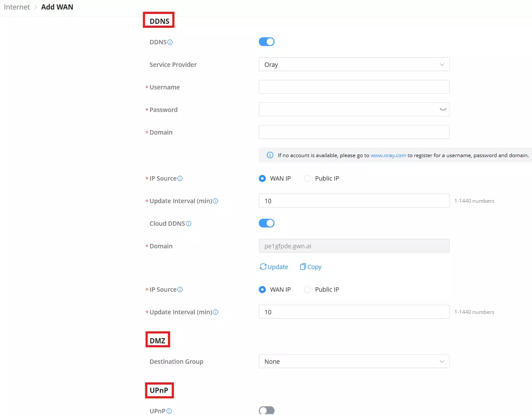Show or hide password with eye icon
This screenshot has height=415, width=532.
pyautogui.click(x=443, y=110)
